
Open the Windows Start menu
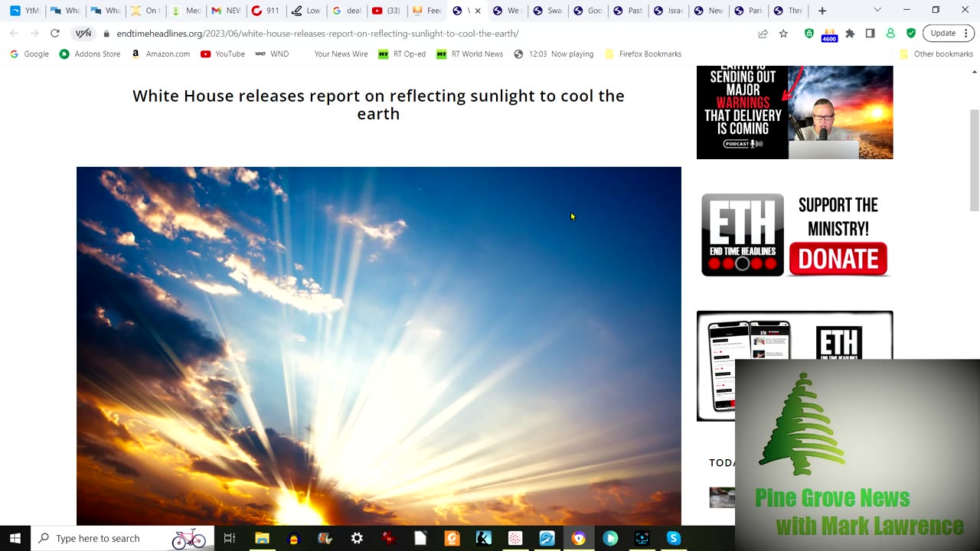pyautogui.click(x=15, y=538)
